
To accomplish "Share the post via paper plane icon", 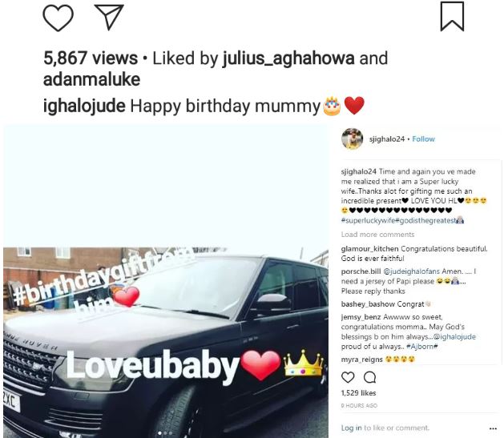I will point(109,17).
